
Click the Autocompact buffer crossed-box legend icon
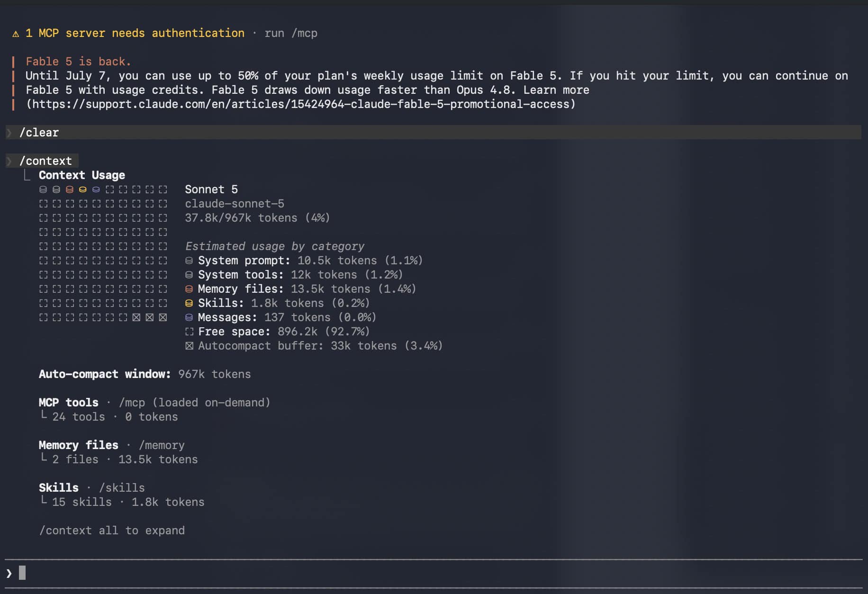[189, 346]
